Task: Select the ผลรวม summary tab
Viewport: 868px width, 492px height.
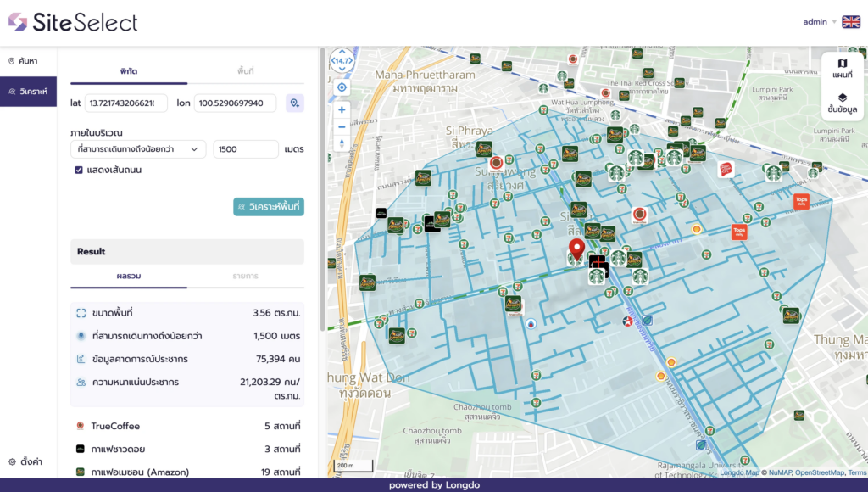Action: tap(129, 276)
